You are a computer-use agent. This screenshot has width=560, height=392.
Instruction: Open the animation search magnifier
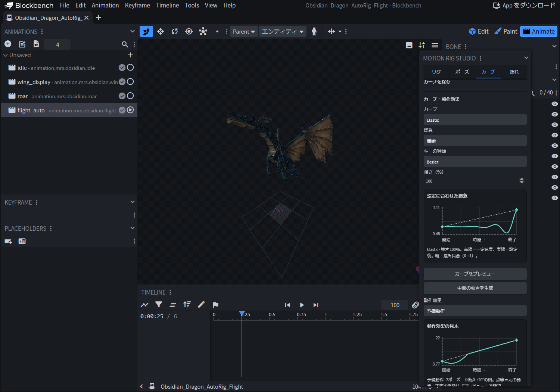click(125, 44)
